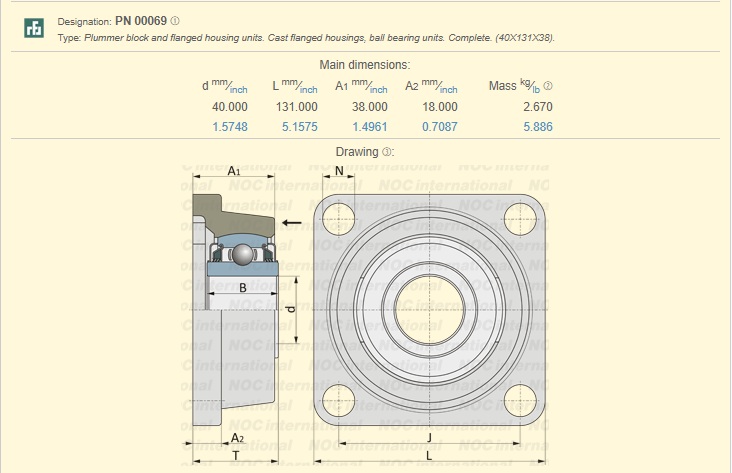Click the arrow pointing at the housing
Image resolution: width=732 pixels, height=473 pixels.
292,222
